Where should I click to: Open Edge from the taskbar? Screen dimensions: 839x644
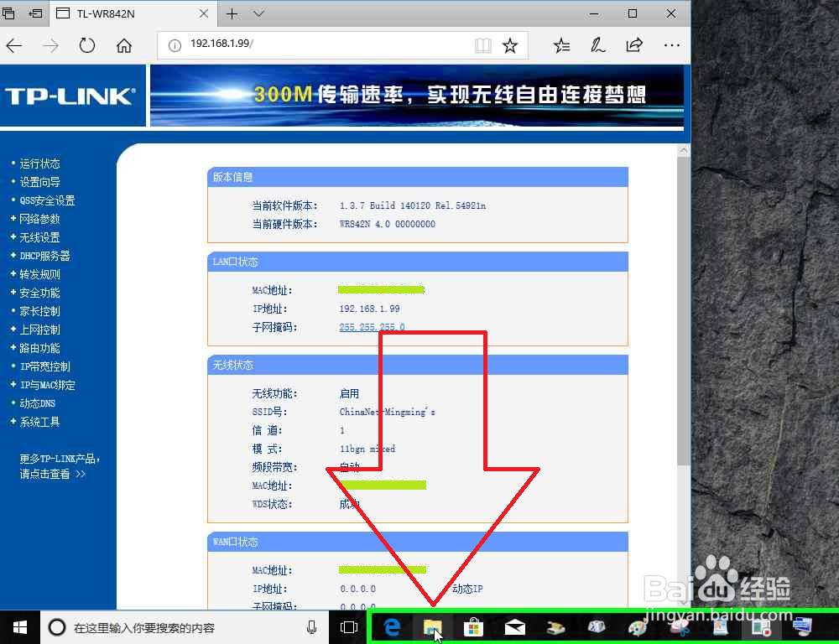[x=392, y=627]
